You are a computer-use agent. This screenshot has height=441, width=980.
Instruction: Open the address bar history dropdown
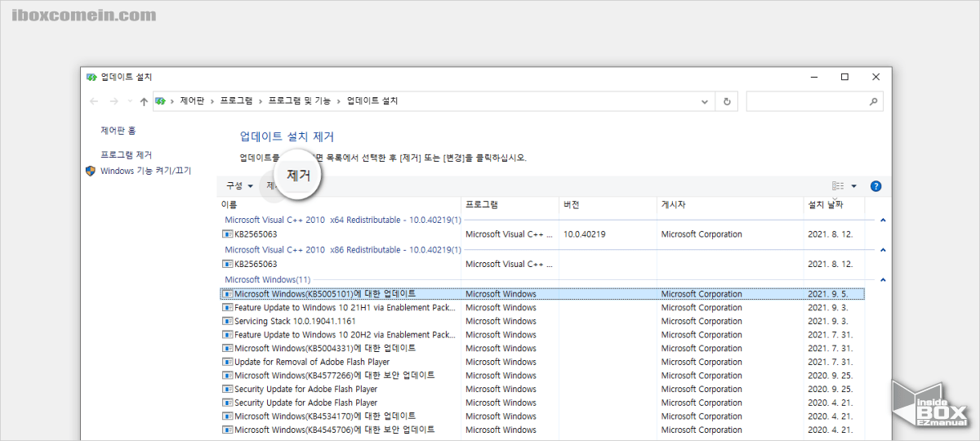point(705,101)
